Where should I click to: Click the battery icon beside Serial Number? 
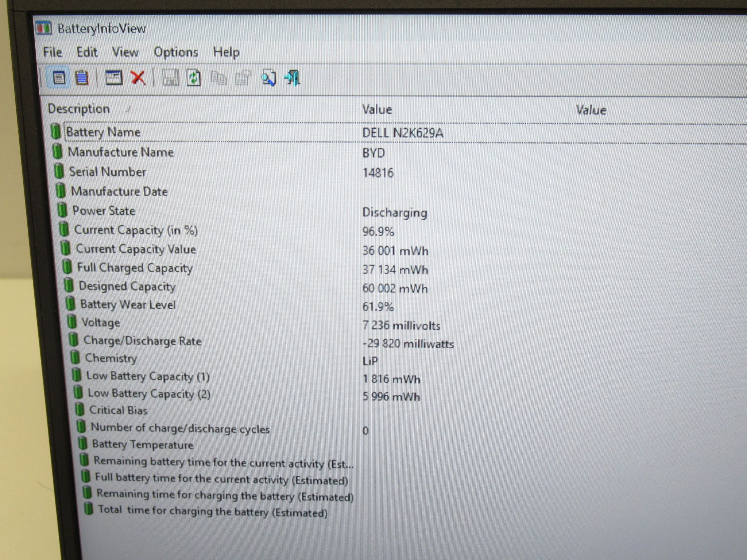pyautogui.click(x=59, y=171)
